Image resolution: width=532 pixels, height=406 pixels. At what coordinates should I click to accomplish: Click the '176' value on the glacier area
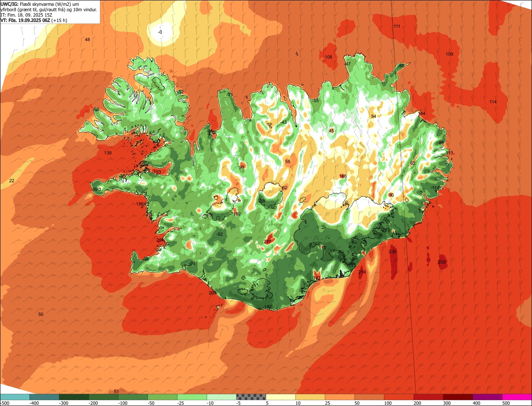pyautogui.click(x=323, y=247)
